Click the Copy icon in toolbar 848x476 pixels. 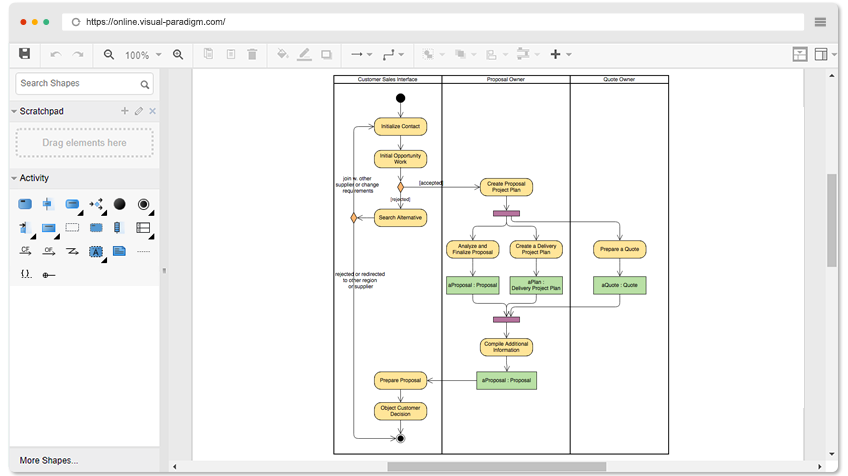point(208,54)
